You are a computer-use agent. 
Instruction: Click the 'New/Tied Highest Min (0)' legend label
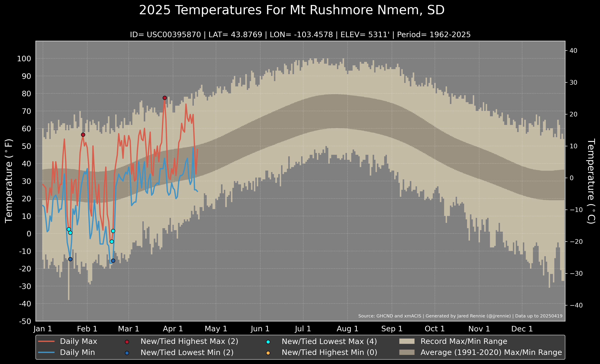(330, 352)
